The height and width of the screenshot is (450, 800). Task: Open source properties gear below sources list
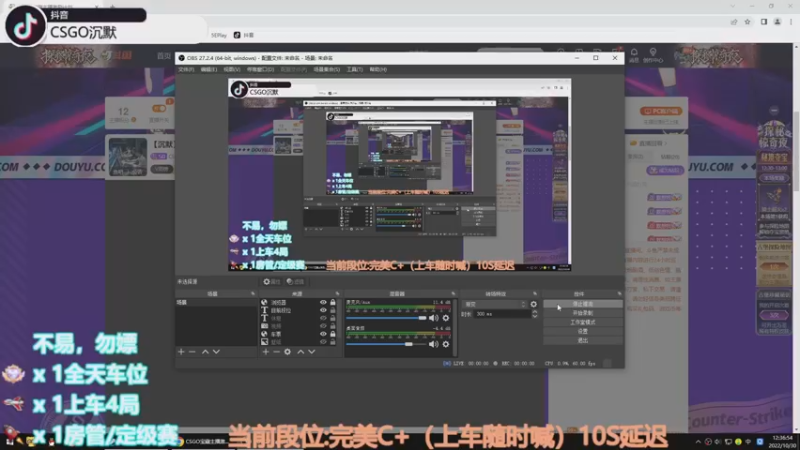tap(288, 352)
